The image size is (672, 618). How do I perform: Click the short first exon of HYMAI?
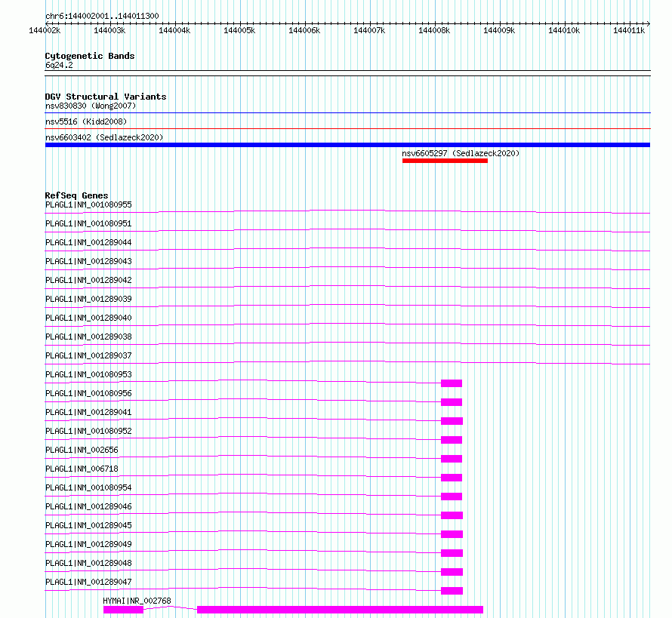[x=123, y=610]
